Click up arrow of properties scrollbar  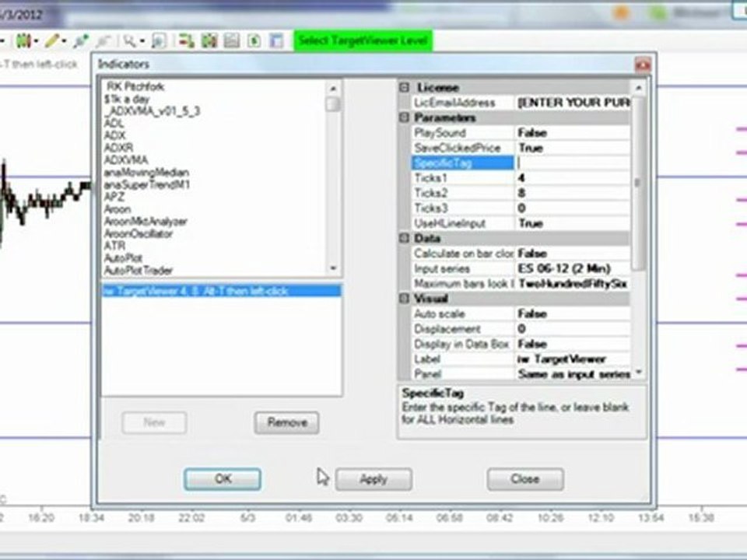coord(638,88)
